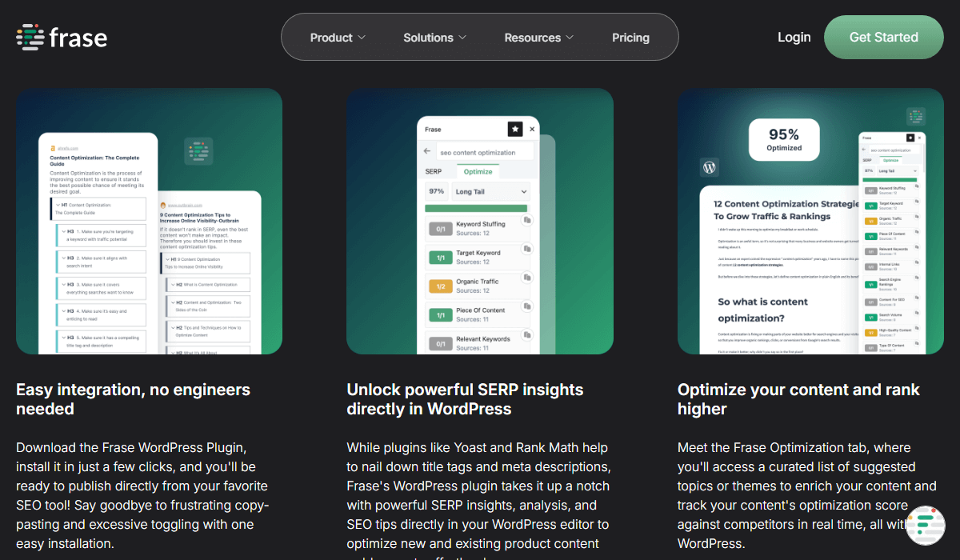This screenshot has height=560, width=960.
Task: Expand the Product menu
Action: 338,38
